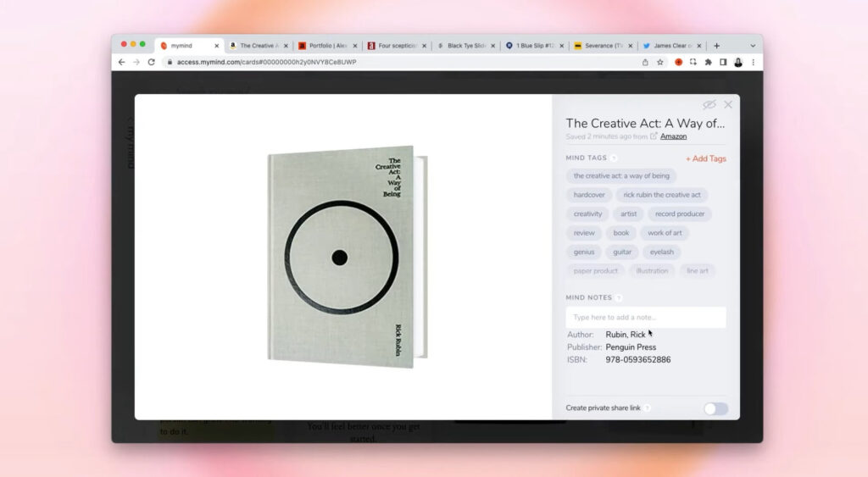Select the genius tag
The image size is (868, 477).
click(584, 252)
